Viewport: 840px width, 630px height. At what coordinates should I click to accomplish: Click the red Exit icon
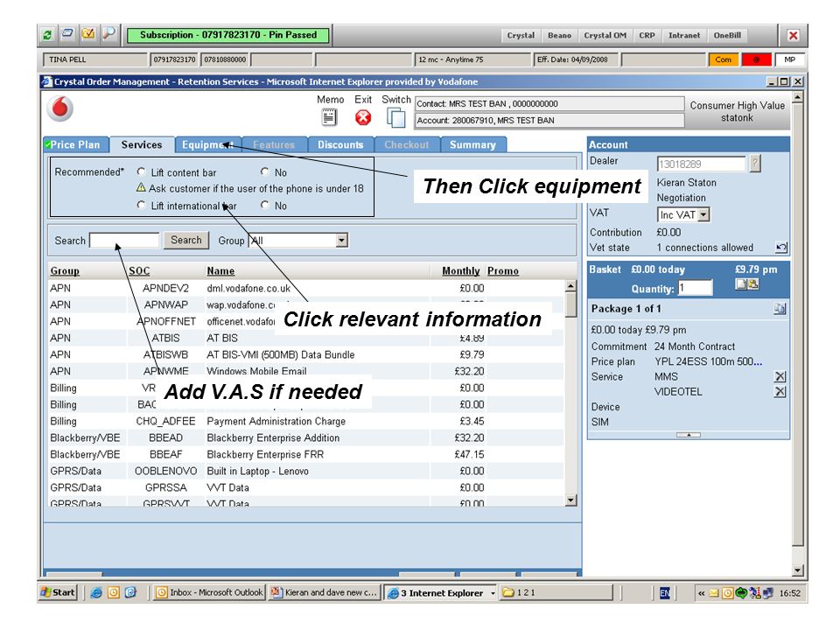(x=363, y=117)
